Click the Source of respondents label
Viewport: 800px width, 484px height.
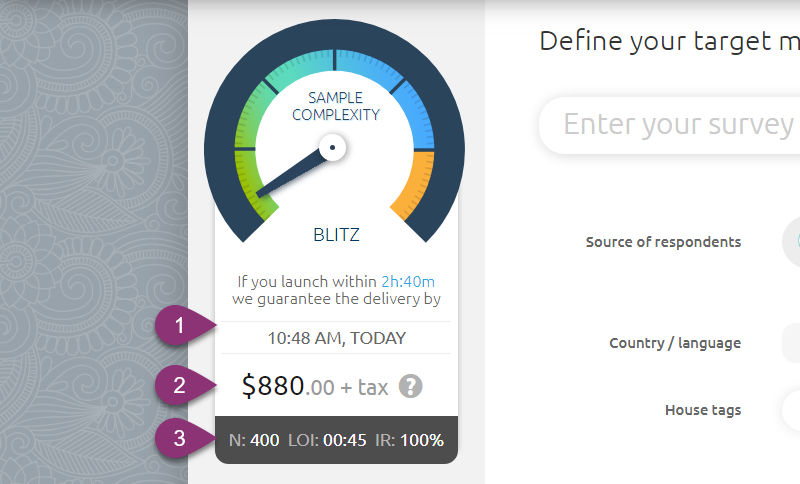point(663,241)
